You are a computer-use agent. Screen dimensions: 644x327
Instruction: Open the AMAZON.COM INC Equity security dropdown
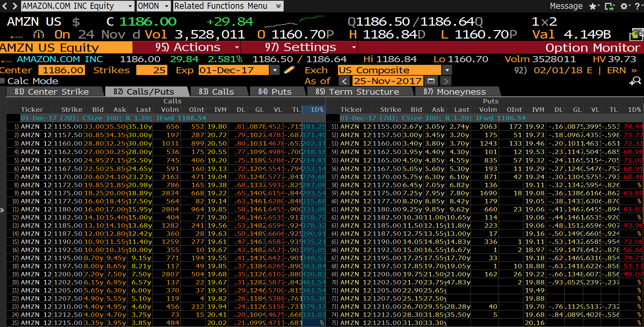(78, 6)
